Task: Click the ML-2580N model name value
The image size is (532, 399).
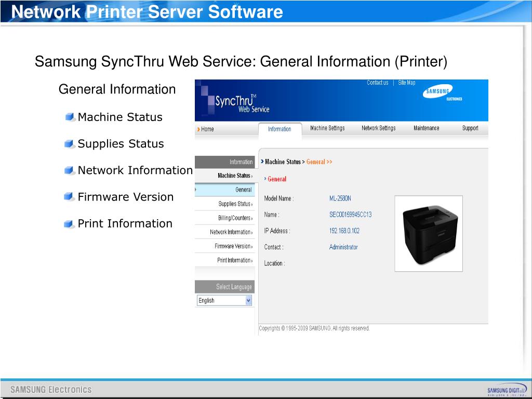Action: click(340, 198)
